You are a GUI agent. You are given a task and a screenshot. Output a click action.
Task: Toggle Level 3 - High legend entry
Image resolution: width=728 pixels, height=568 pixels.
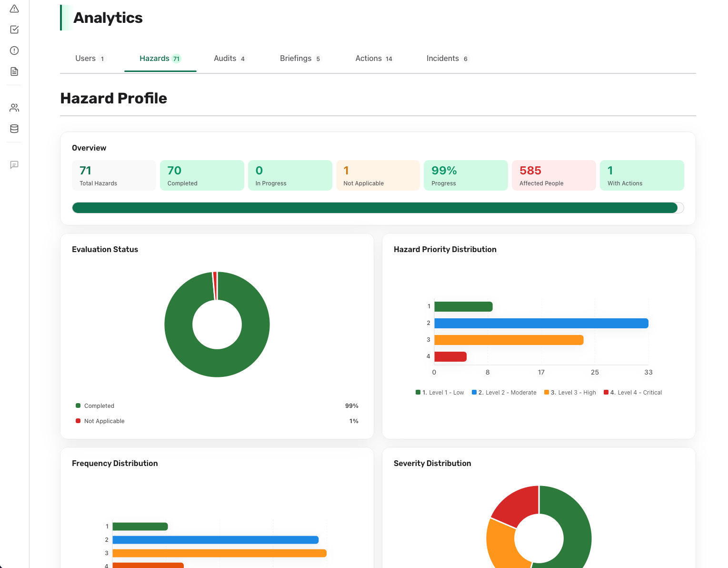pyautogui.click(x=570, y=393)
